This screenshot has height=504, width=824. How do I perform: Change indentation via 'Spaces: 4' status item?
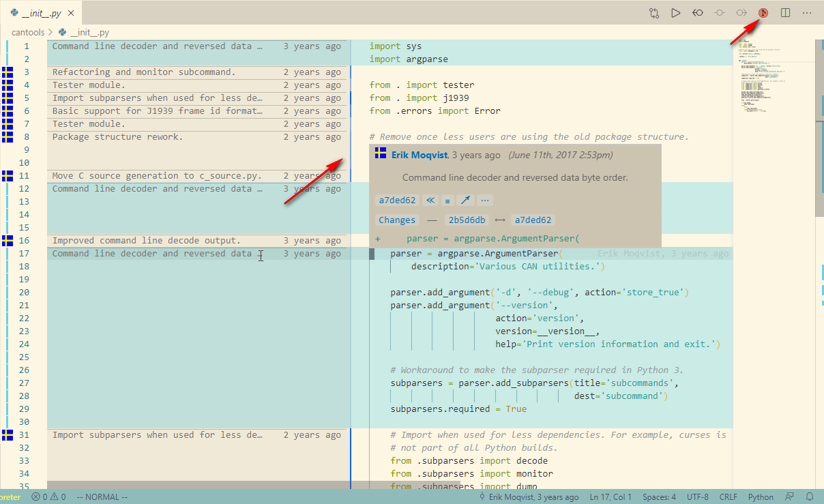(659, 496)
